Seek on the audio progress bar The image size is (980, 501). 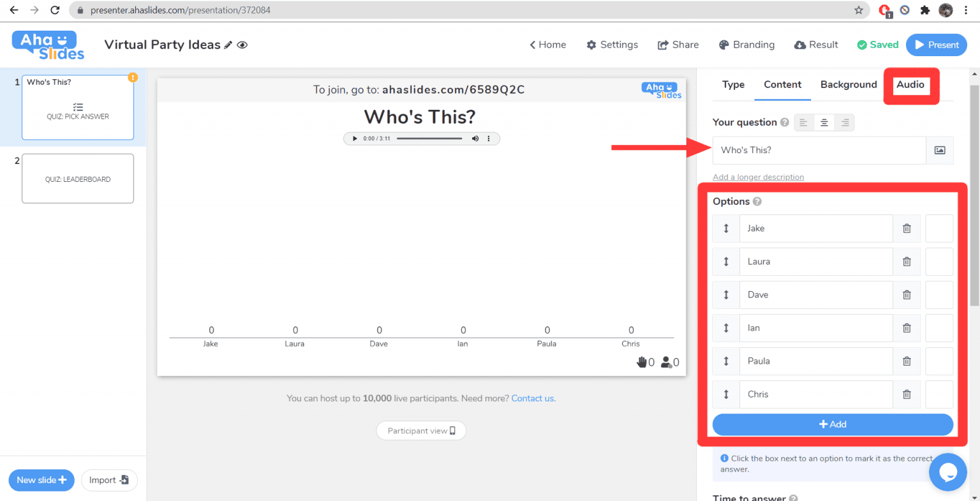(429, 138)
